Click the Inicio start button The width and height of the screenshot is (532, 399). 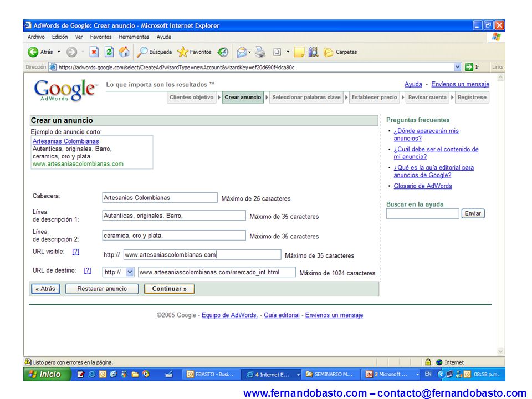click(46, 374)
